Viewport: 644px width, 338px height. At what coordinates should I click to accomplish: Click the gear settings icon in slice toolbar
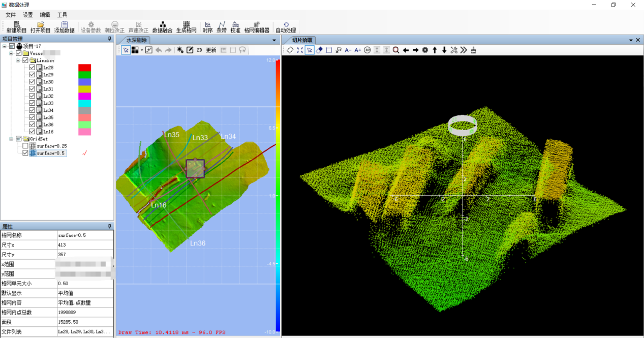[x=425, y=50]
